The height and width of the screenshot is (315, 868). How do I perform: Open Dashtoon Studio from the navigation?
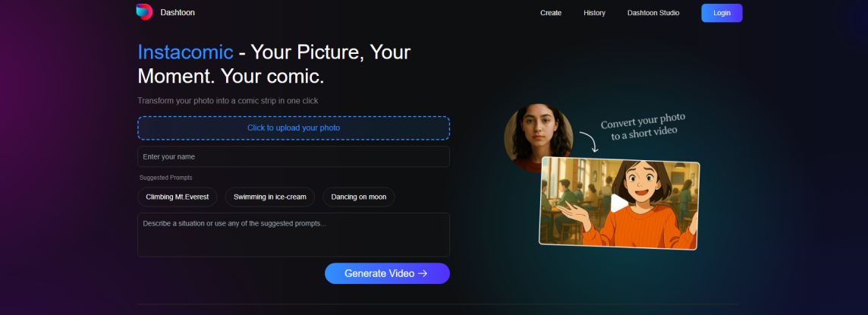coord(653,13)
